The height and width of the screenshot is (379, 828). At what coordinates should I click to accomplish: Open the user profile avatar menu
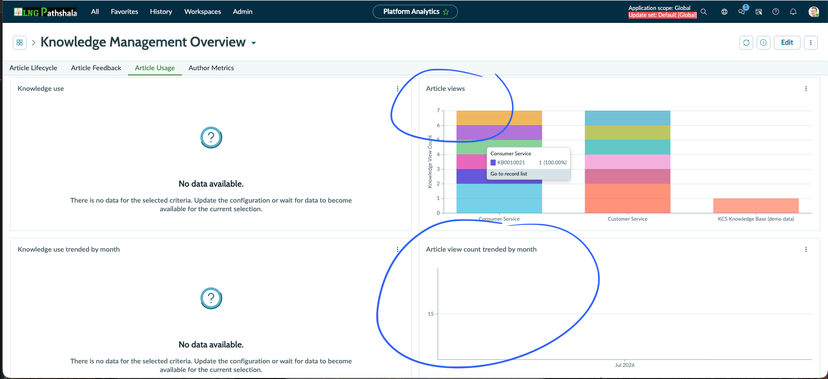(813, 12)
